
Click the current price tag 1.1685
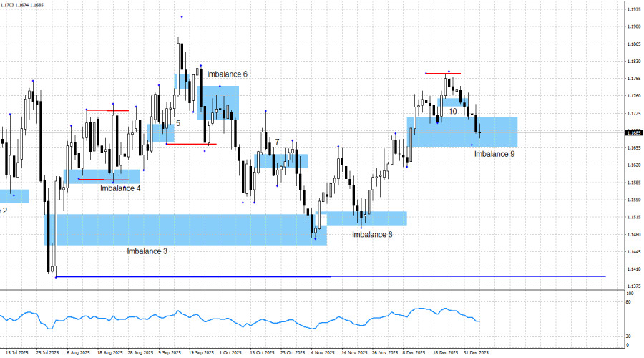tap(633, 132)
